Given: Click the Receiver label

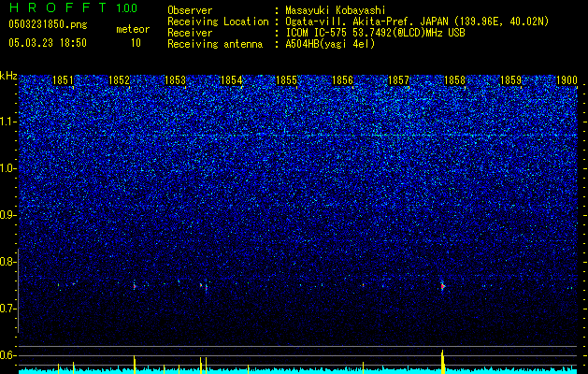Looking at the screenshot, I should 190,33.
